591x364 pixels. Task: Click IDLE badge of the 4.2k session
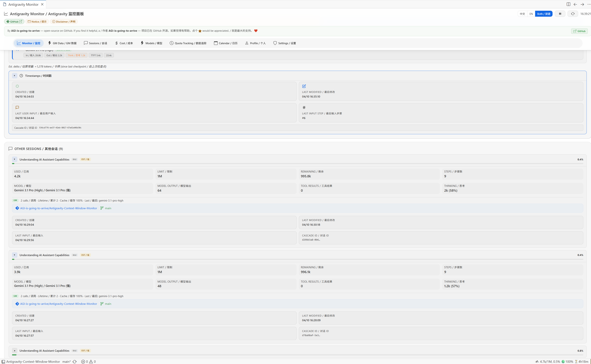coord(74,159)
